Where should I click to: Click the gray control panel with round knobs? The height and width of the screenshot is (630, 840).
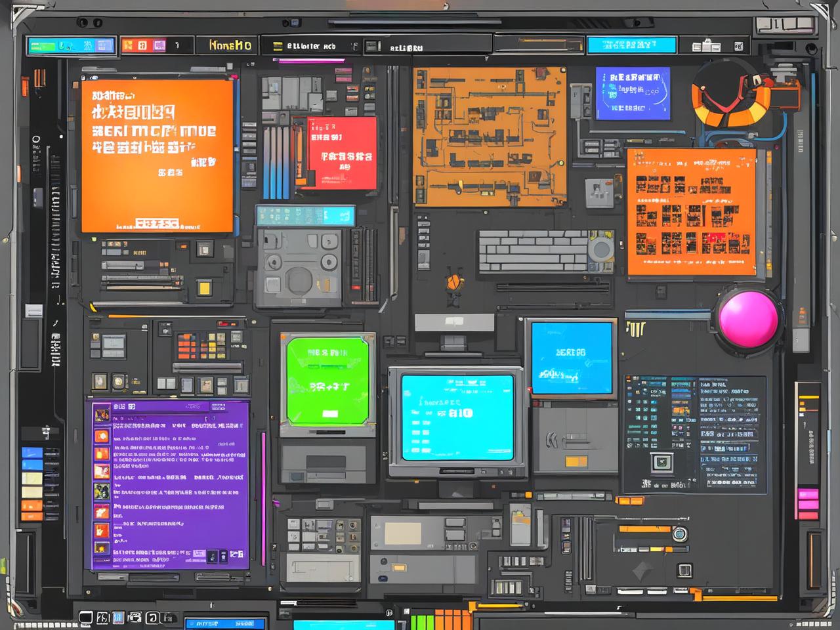tap(299, 268)
